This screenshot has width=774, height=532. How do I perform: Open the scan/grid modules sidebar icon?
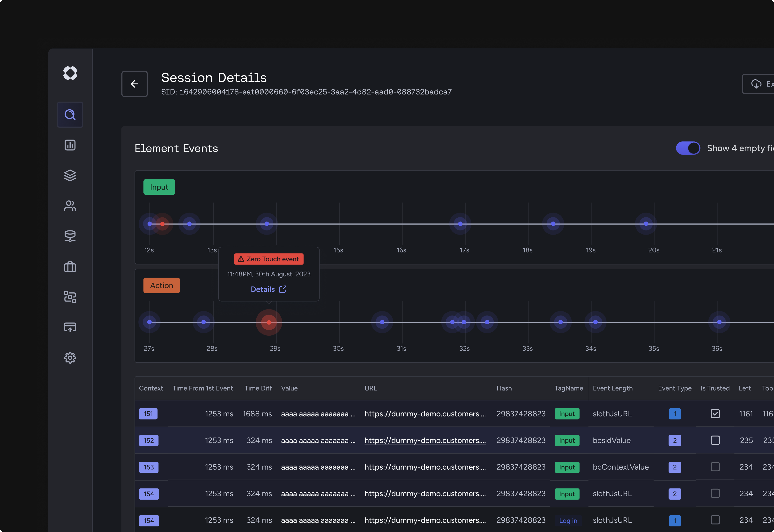point(70,297)
